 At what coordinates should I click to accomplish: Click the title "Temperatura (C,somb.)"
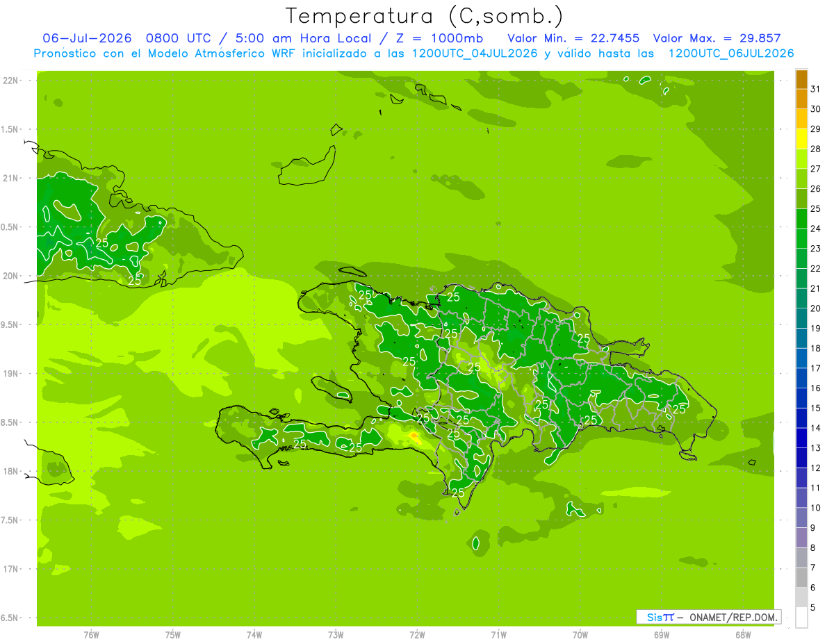point(425,16)
